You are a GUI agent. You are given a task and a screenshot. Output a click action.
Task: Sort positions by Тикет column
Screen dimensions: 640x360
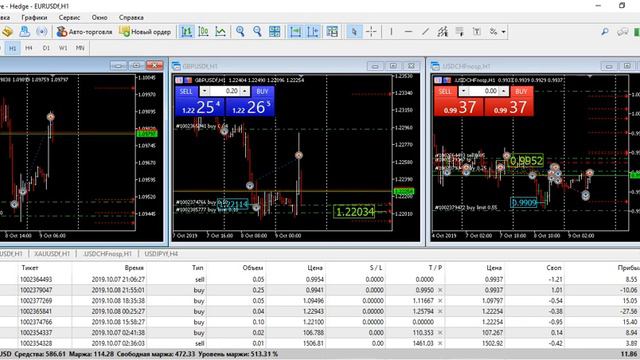(30, 268)
